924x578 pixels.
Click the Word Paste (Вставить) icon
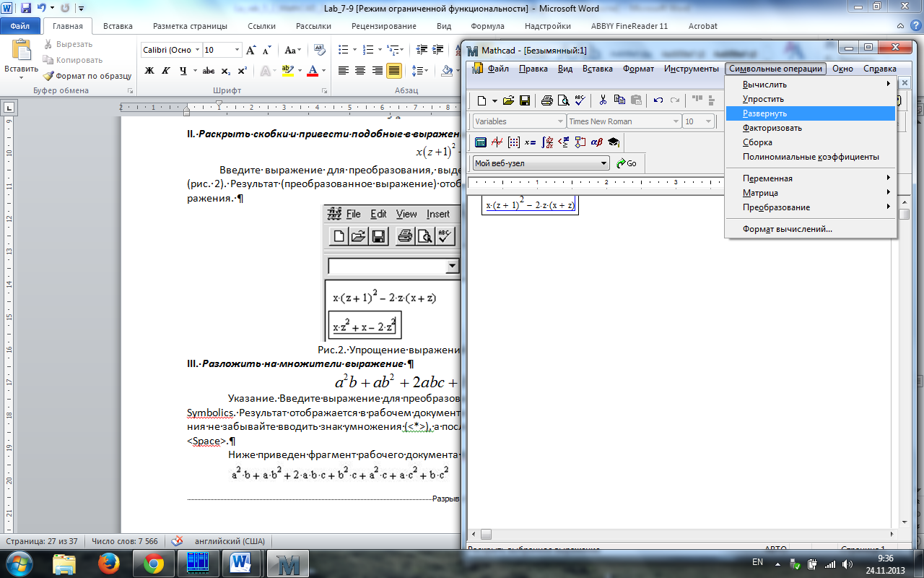22,50
